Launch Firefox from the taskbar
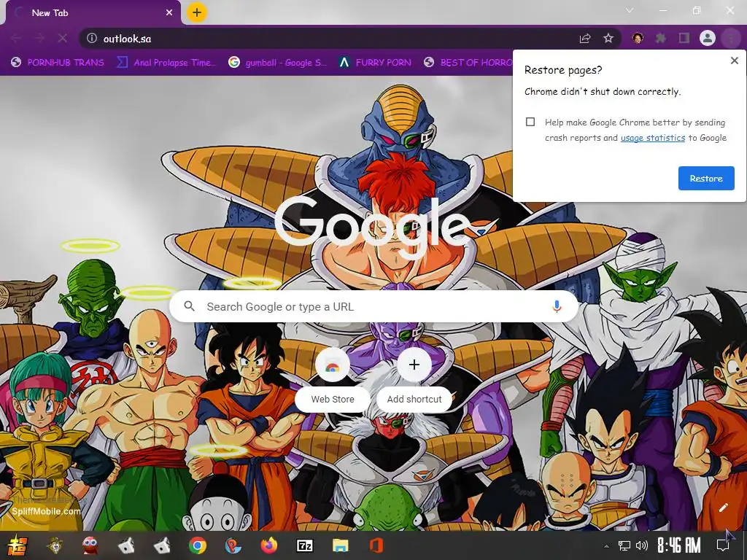Viewport: 747px width, 560px height. (269, 545)
